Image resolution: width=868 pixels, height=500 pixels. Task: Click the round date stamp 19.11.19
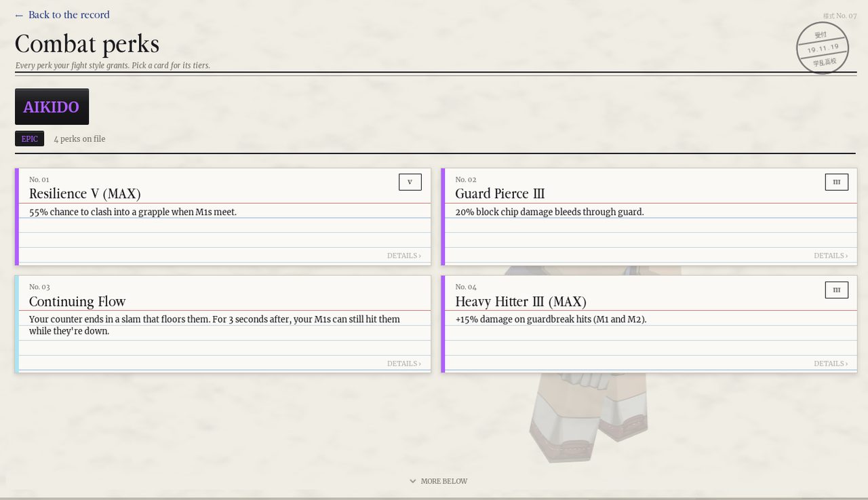pos(823,48)
